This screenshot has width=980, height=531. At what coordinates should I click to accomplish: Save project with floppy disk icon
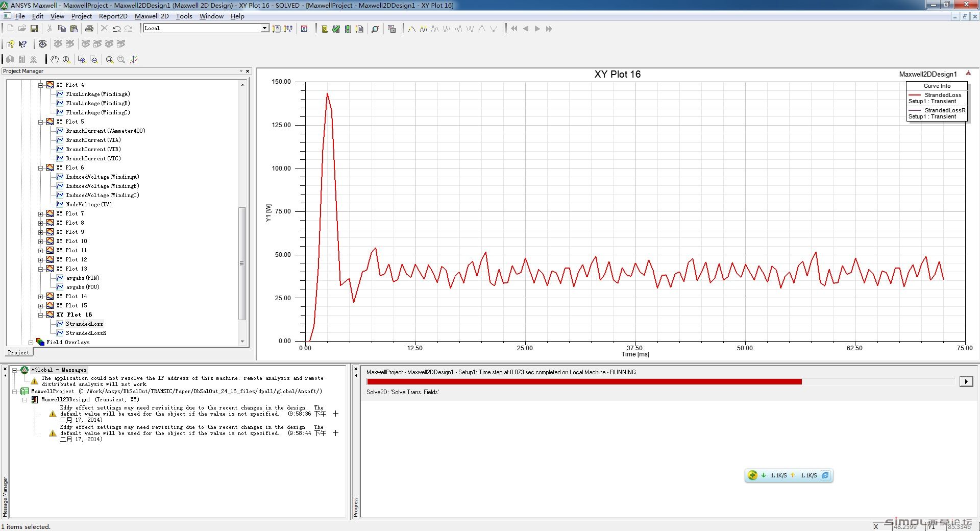(34, 29)
